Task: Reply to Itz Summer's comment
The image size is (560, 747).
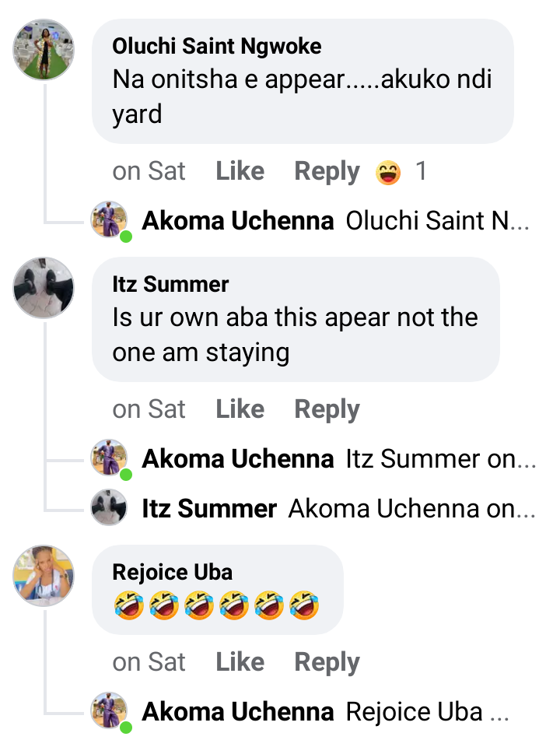Action: click(327, 409)
